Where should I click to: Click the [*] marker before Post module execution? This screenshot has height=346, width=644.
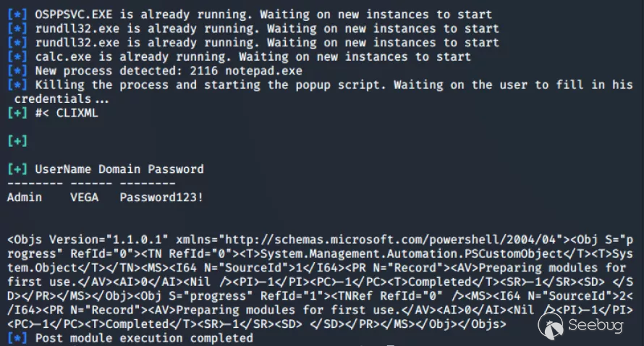pos(17,338)
